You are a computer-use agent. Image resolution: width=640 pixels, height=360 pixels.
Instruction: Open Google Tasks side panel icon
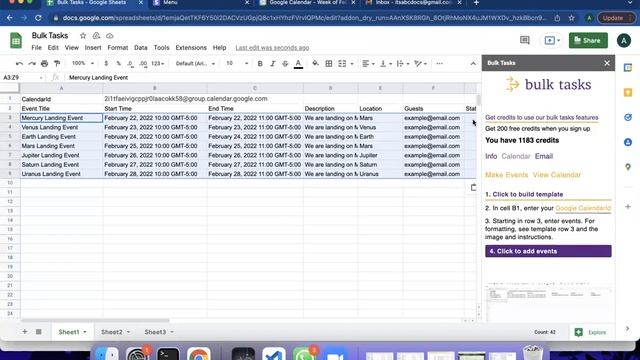pos(628,118)
